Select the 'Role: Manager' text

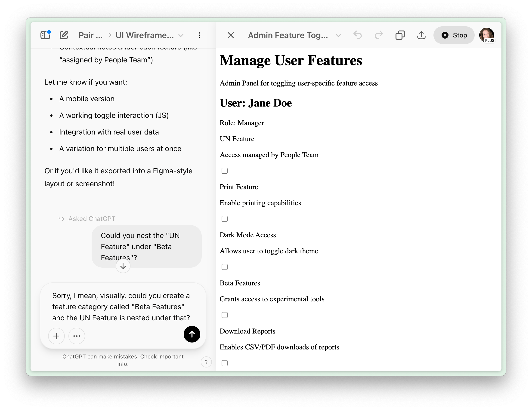point(242,123)
